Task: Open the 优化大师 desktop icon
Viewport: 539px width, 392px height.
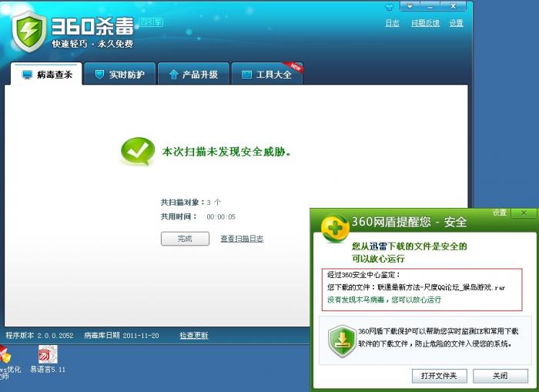Action: [x=9, y=363]
